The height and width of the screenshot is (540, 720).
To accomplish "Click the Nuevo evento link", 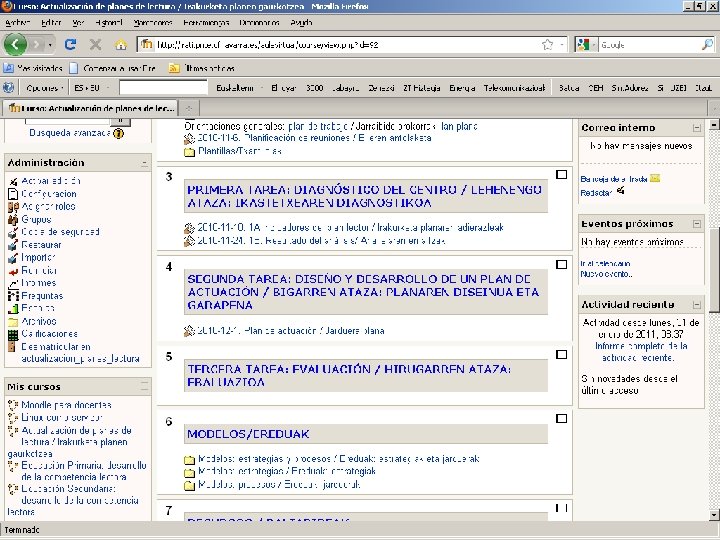I will [x=606, y=274].
